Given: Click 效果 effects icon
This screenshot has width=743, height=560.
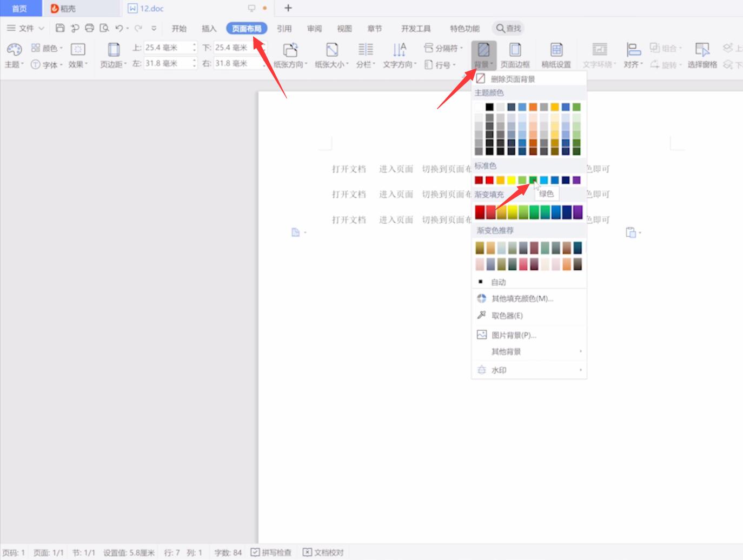Looking at the screenshot, I should [78, 49].
